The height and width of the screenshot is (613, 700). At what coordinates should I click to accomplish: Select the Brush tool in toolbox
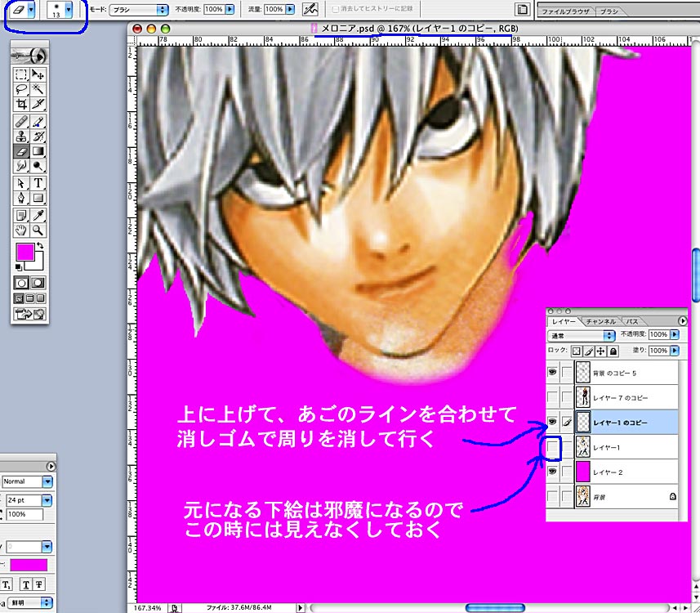(x=38, y=121)
